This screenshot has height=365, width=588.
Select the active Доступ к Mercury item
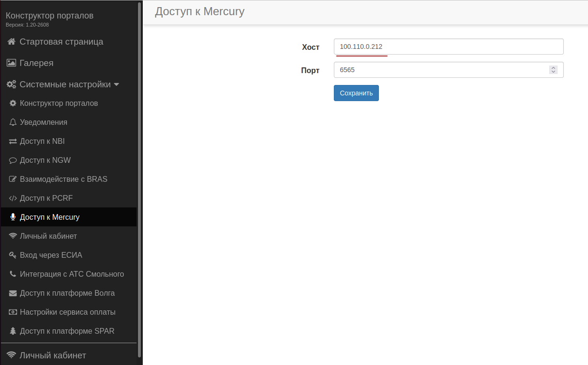pos(69,217)
